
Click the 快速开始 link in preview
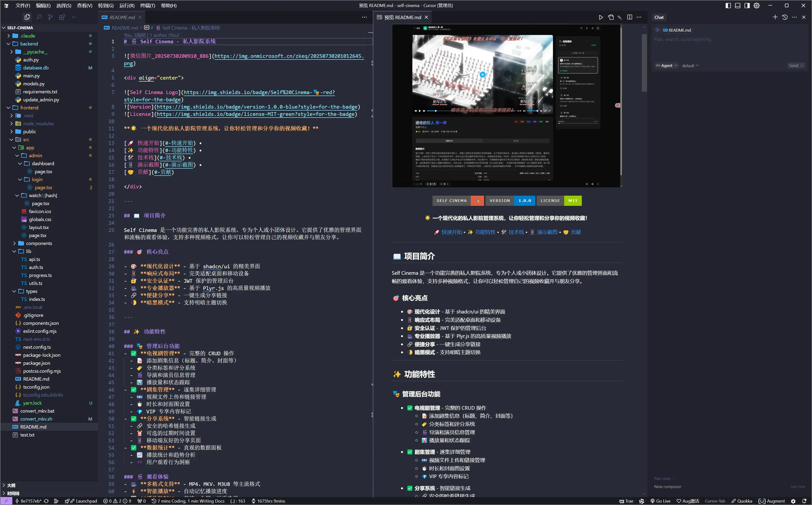[451, 232]
